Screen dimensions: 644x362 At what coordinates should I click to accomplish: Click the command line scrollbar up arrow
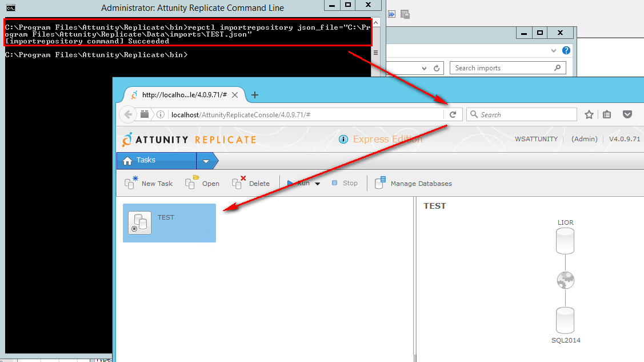point(375,23)
